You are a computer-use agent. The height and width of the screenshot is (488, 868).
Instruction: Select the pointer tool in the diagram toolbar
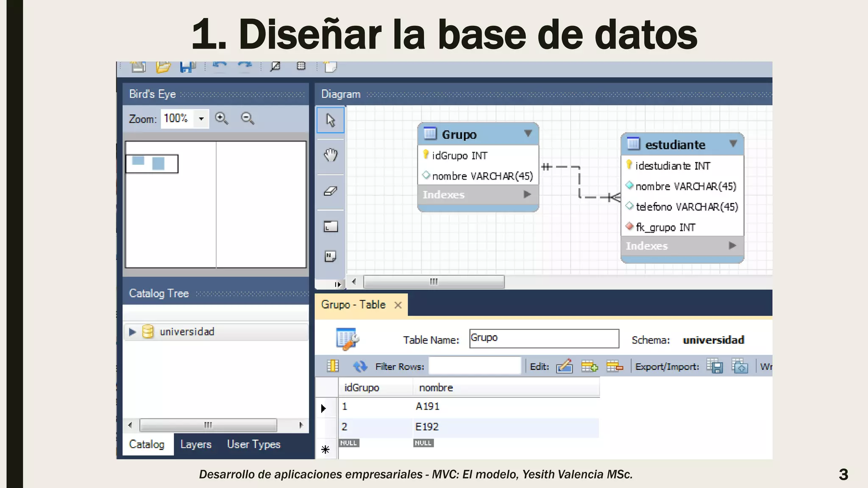click(x=331, y=120)
